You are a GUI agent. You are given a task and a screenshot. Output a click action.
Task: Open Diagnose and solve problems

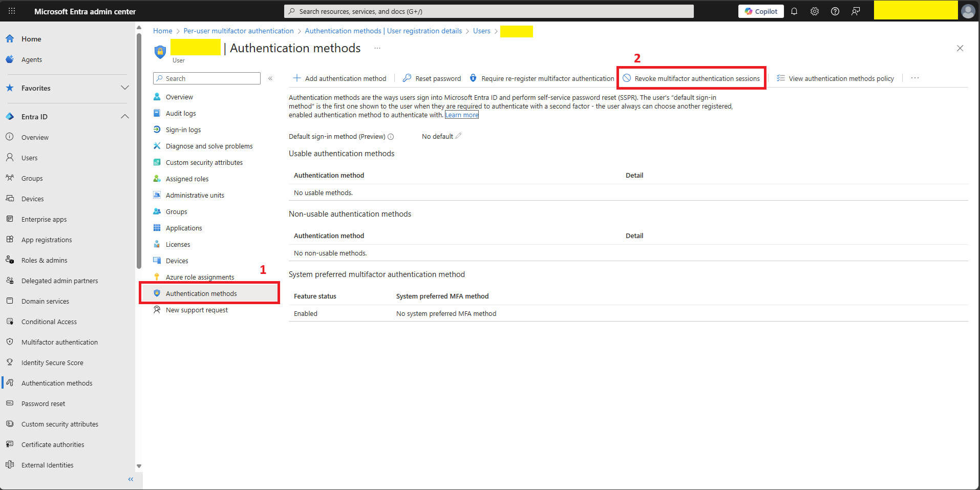pos(209,146)
